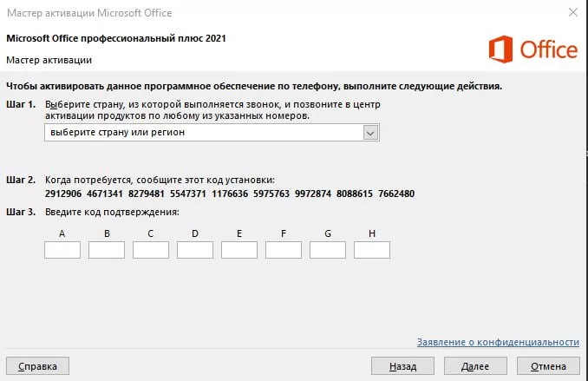Click the installation code number group

click(227, 194)
